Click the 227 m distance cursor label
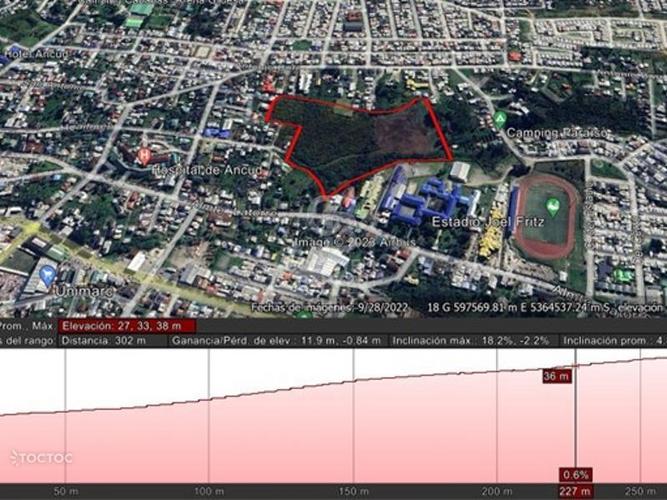 [x=574, y=491]
